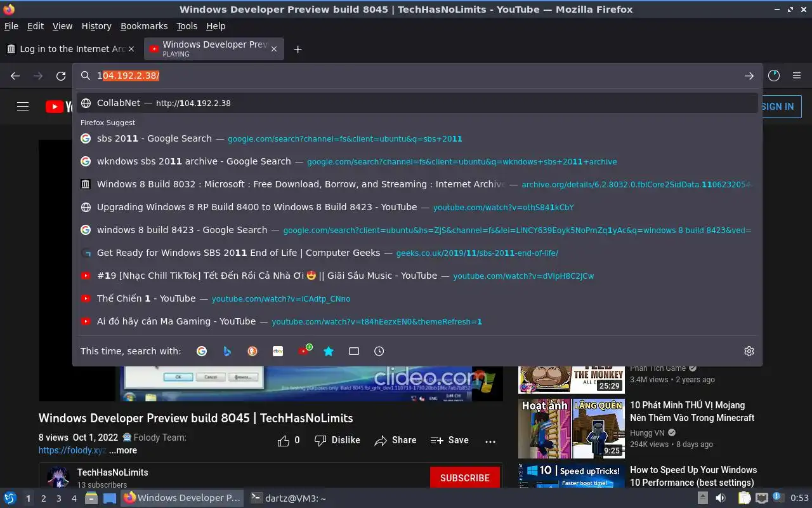Search this time in History (clock)
812x508 pixels.
click(379, 351)
